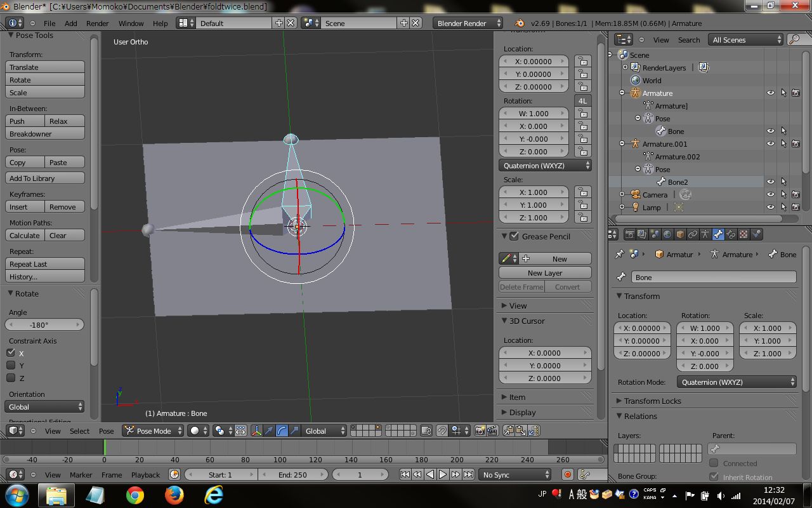This screenshot has height=508, width=812.
Task: Paste the flipped pose icon
Action: 533,431
